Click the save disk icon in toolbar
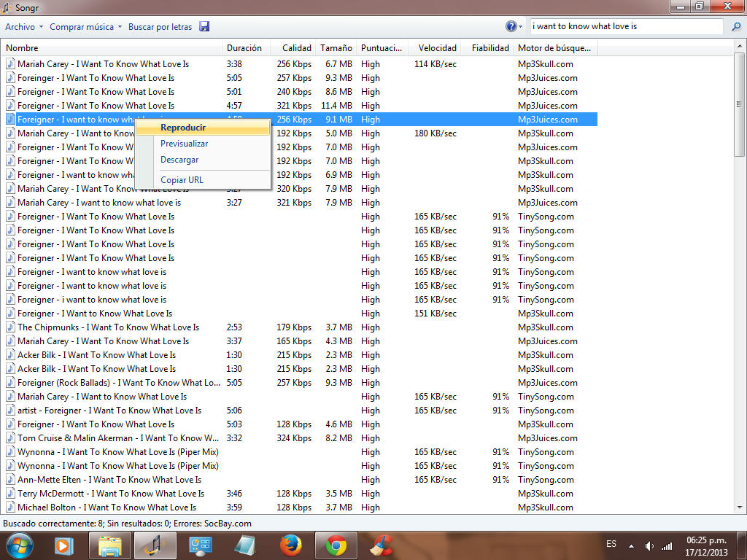This screenshot has height=560, width=747. (204, 27)
